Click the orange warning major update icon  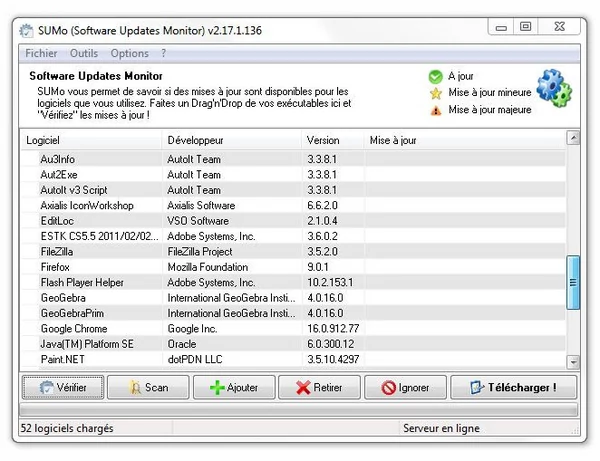click(435, 111)
